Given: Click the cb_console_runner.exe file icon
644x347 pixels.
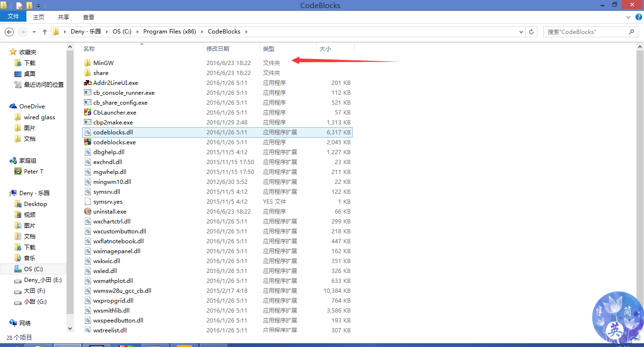Looking at the screenshot, I should tap(87, 92).
